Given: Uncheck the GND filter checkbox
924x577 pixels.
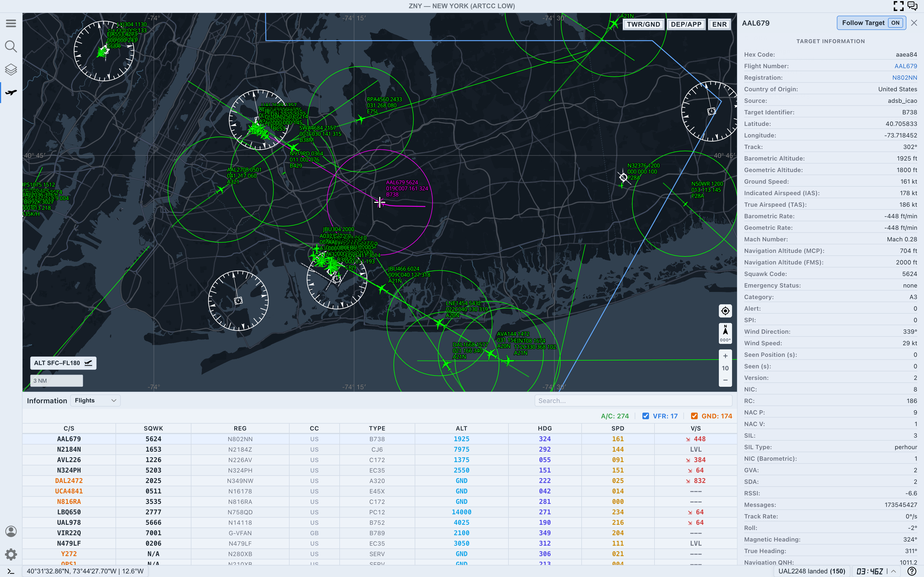Looking at the screenshot, I should 694,416.
